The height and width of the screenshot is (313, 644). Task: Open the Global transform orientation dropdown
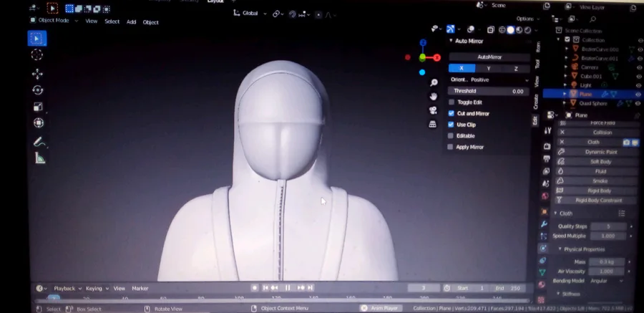coord(250,13)
